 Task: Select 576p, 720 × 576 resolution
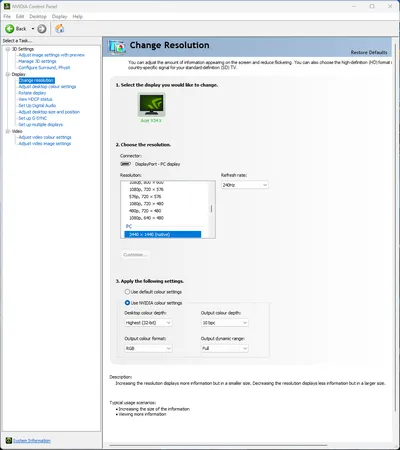145,197
